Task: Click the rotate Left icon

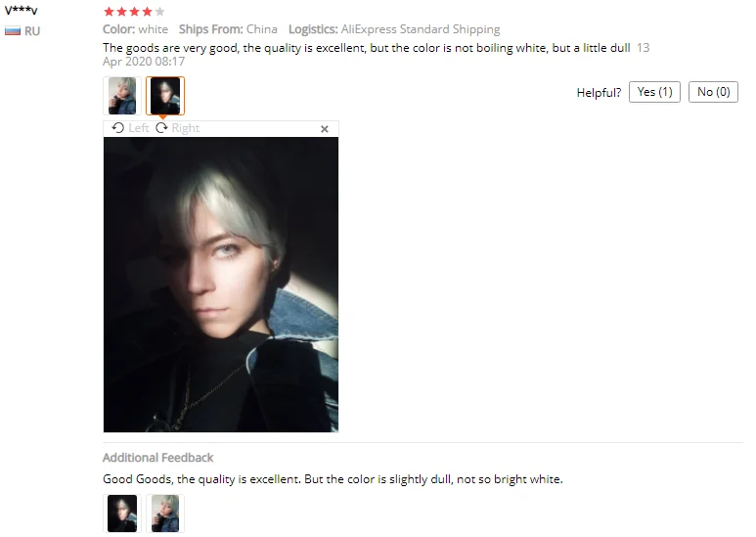Action: [x=117, y=128]
